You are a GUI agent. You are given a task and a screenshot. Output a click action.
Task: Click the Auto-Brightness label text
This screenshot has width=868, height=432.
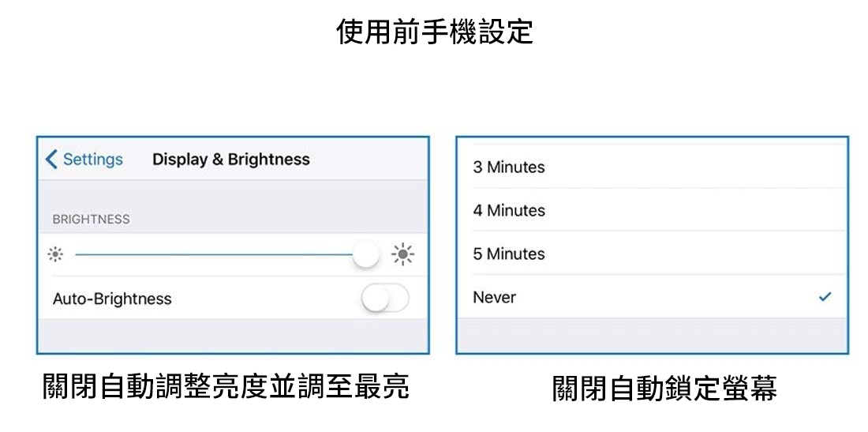coord(112,299)
